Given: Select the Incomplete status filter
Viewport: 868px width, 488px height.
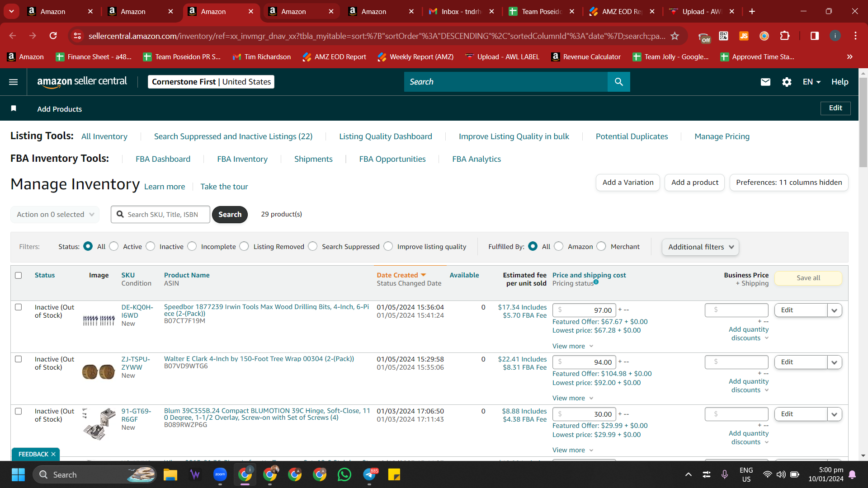Looking at the screenshot, I should click(x=192, y=246).
